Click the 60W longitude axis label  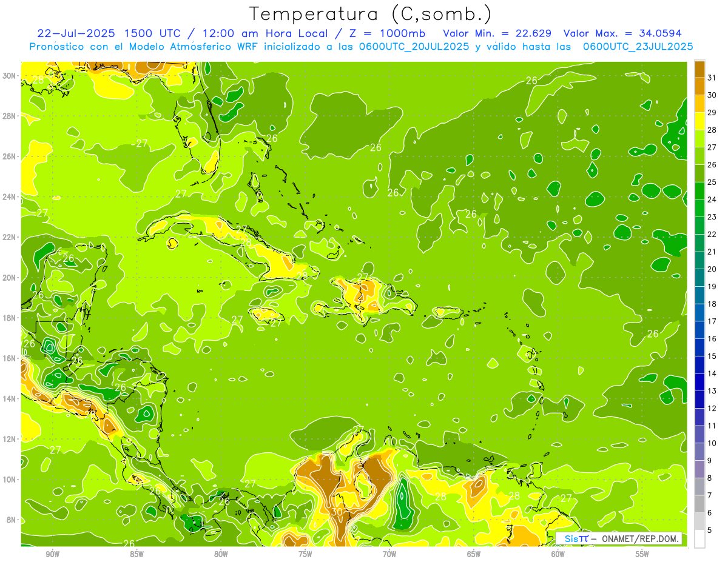558,554
